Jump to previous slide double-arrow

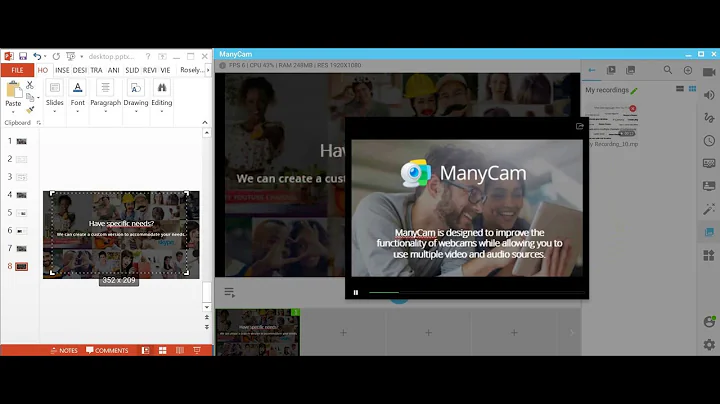pos(207,317)
